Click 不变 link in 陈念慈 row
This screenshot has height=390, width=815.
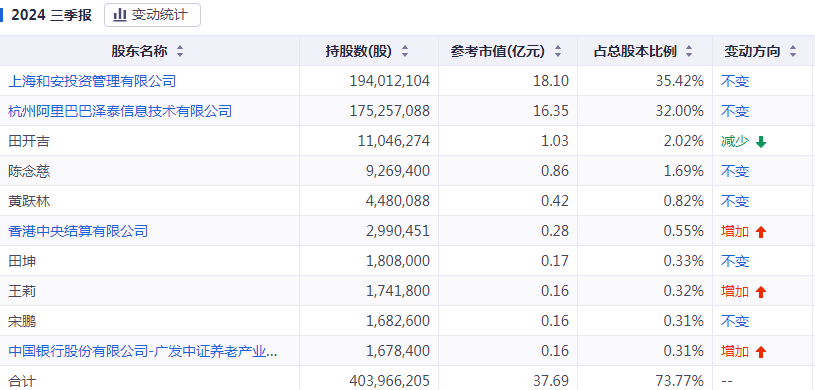[735, 171]
